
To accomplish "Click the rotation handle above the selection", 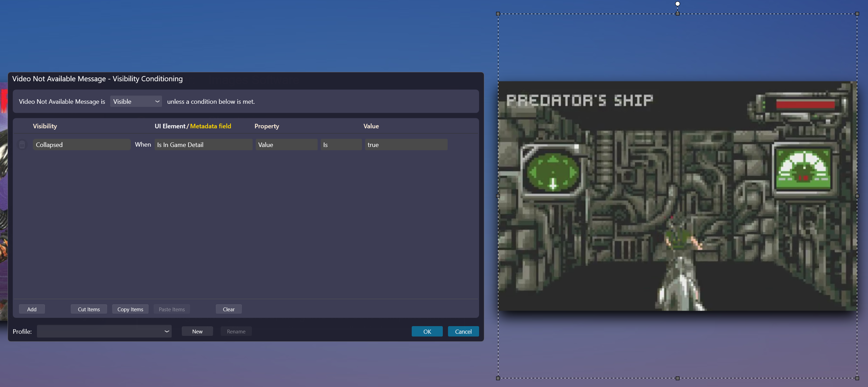I will pos(677,4).
